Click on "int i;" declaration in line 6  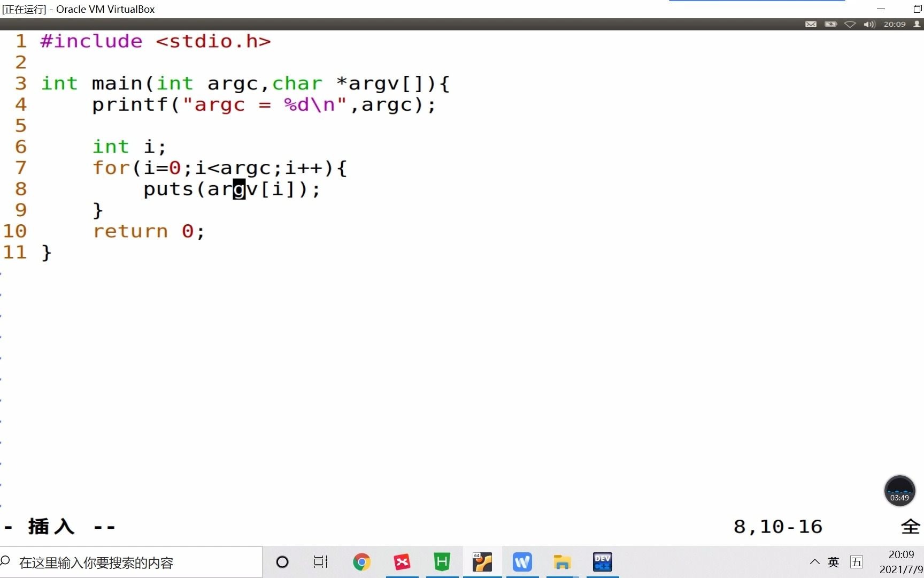click(x=129, y=147)
